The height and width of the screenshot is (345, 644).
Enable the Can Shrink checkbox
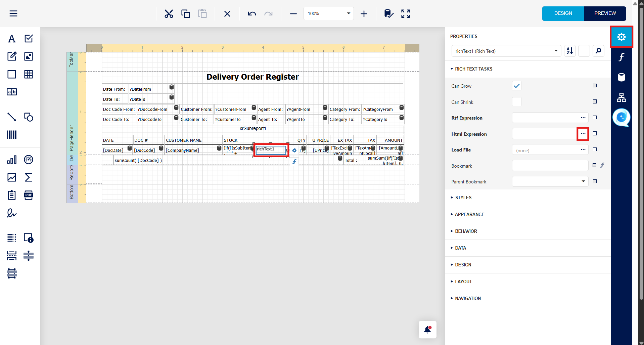[x=516, y=102]
